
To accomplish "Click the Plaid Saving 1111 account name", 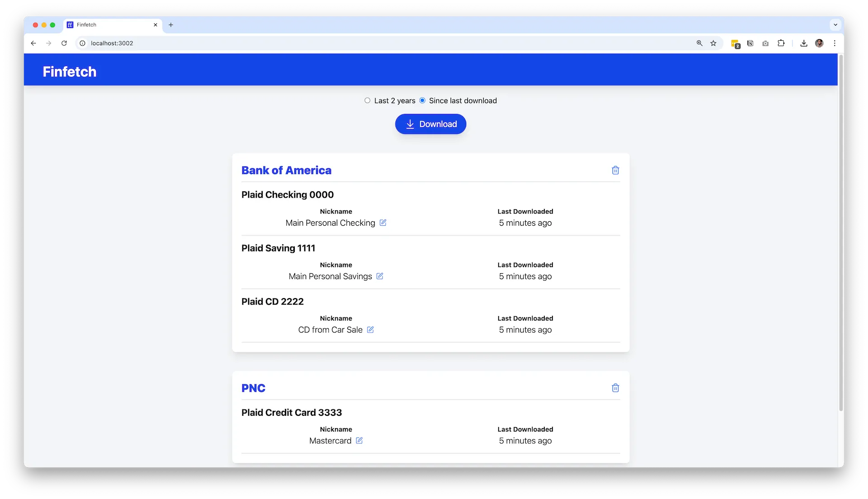I will 278,248.
